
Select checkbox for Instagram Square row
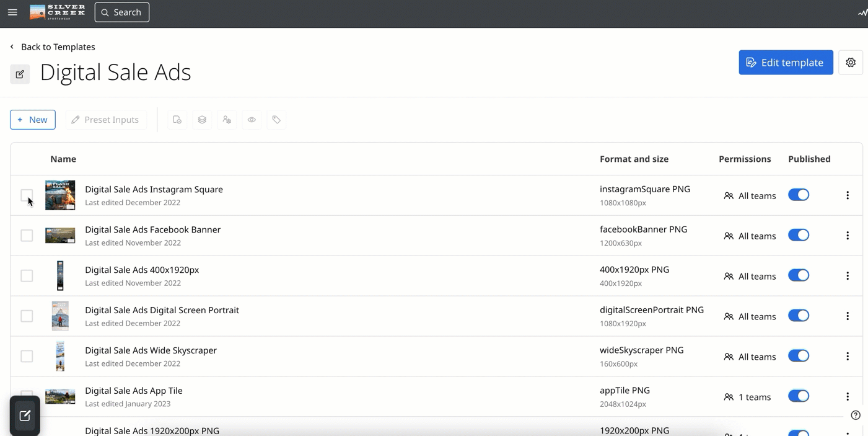27,195
